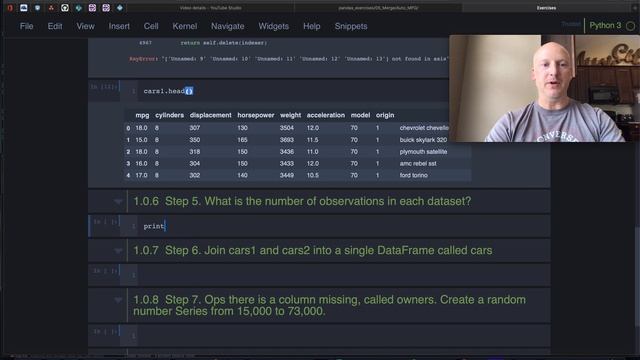Viewport: 640px width, 360px height.
Task: Click the KeyError message in the traceback output
Action: (289, 59)
